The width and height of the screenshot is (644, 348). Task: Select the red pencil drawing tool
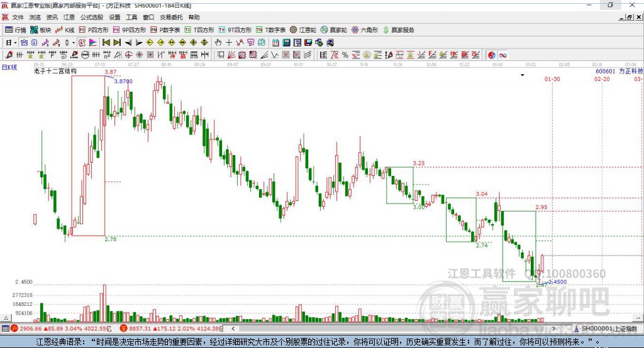[x=9, y=55]
